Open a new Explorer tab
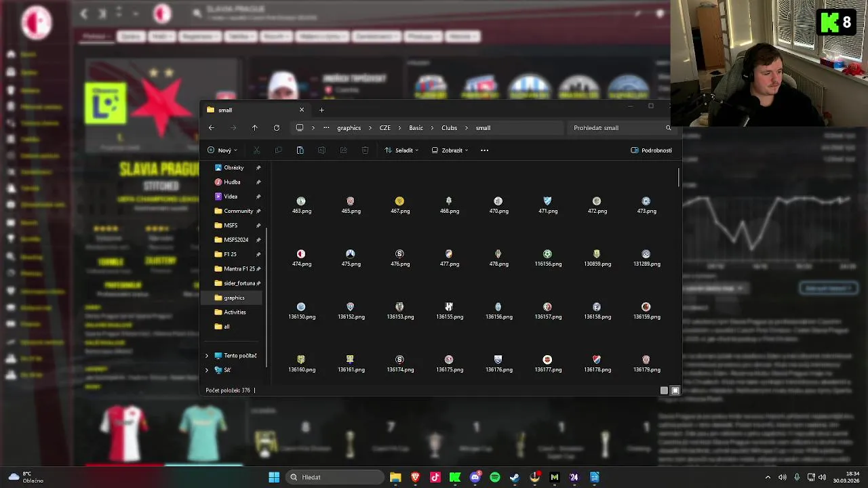Image resolution: width=868 pixels, height=488 pixels. (321, 110)
